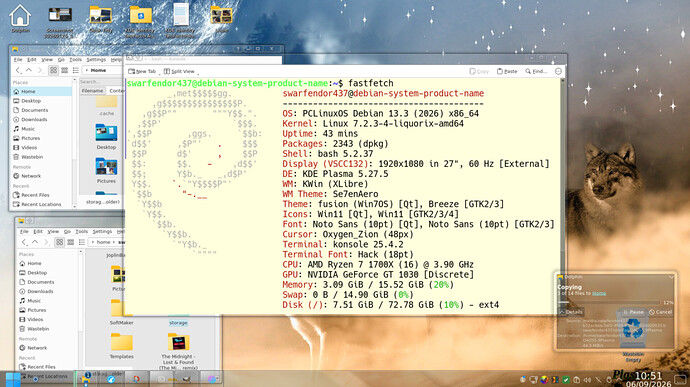Click the green checkmark tray icon
This screenshot has width=690, height=387.
[566, 380]
